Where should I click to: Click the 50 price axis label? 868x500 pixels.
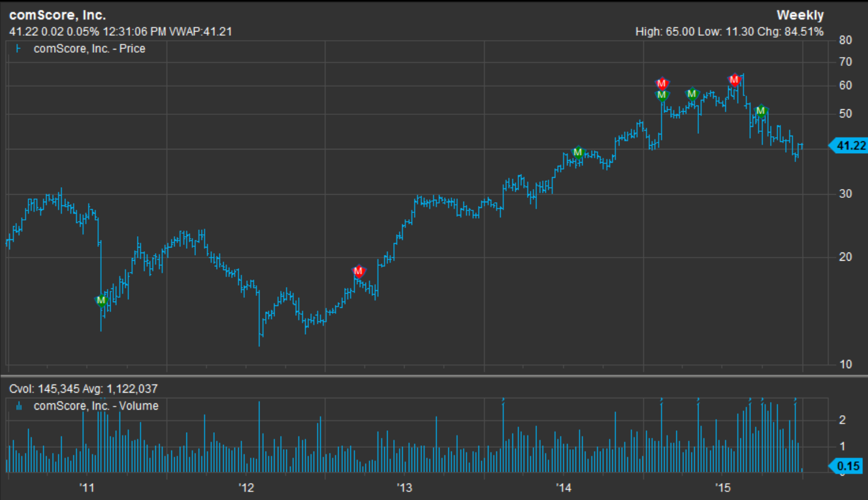click(845, 114)
